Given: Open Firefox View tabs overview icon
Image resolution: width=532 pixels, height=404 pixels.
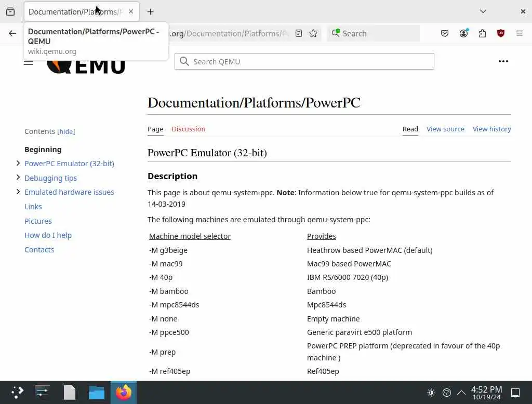Looking at the screenshot, I should (x=10, y=11).
